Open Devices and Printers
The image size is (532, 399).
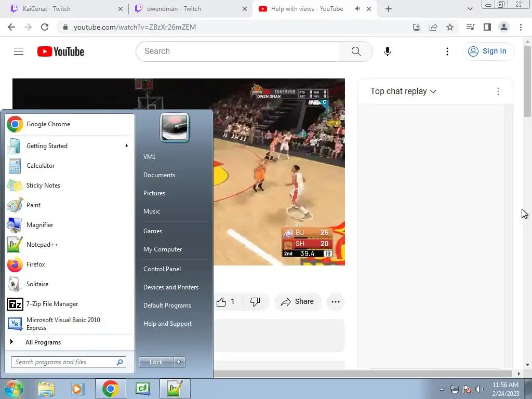(170, 287)
